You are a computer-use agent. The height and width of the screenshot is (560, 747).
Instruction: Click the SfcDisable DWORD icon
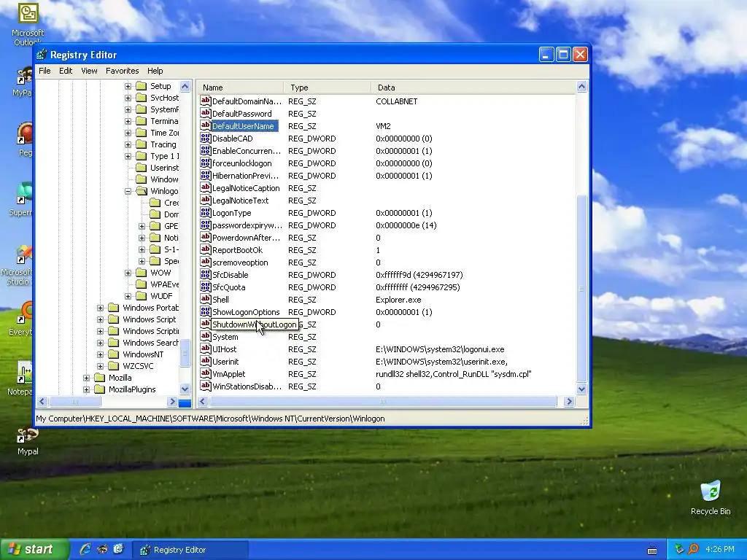coord(205,274)
